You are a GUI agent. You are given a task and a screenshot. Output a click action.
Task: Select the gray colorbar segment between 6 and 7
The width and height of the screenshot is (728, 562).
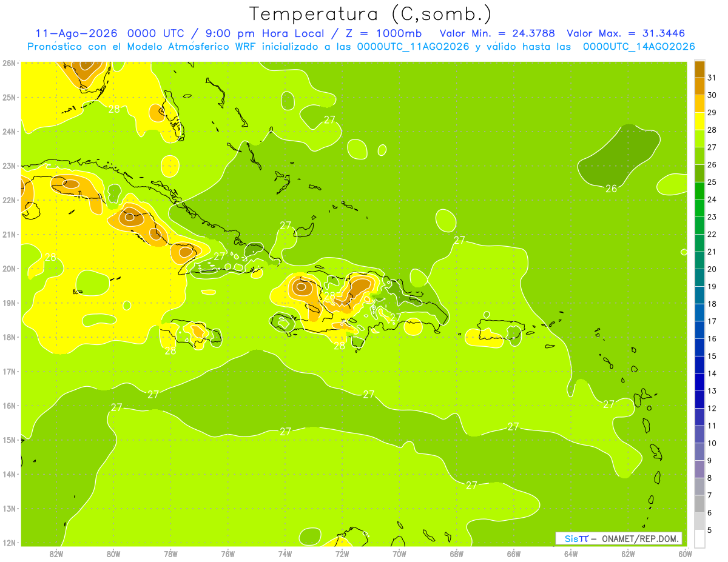pyautogui.click(x=699, y=503)
